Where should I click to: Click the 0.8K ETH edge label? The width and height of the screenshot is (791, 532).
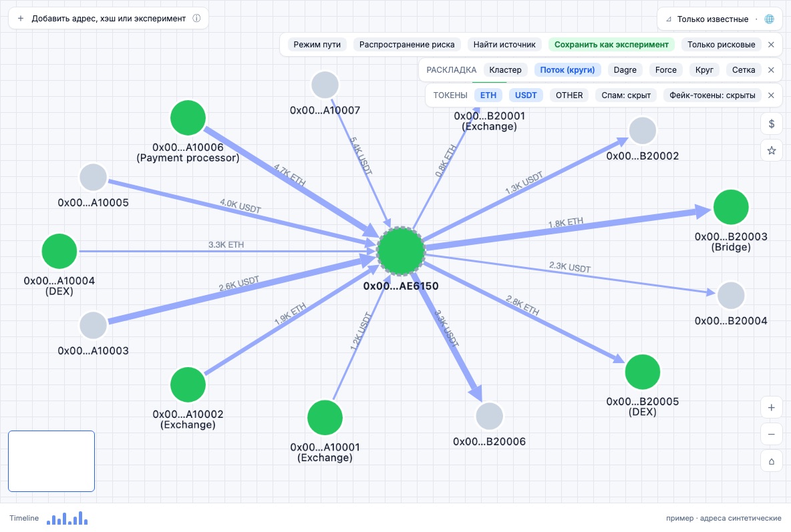click(x=446, y=160)
